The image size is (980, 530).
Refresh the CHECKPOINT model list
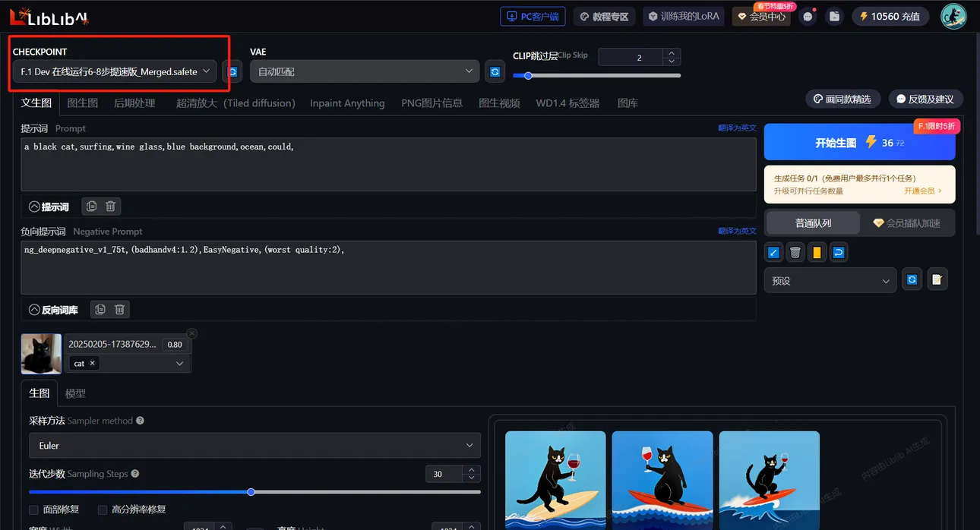(x=232, y=71)
